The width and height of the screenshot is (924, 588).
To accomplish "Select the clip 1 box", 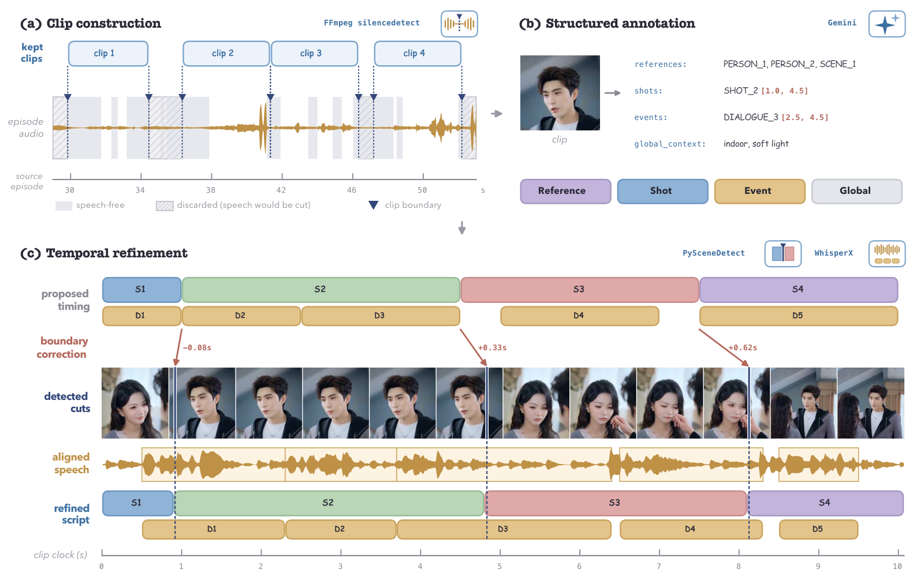I will click(x=108, y=54).
